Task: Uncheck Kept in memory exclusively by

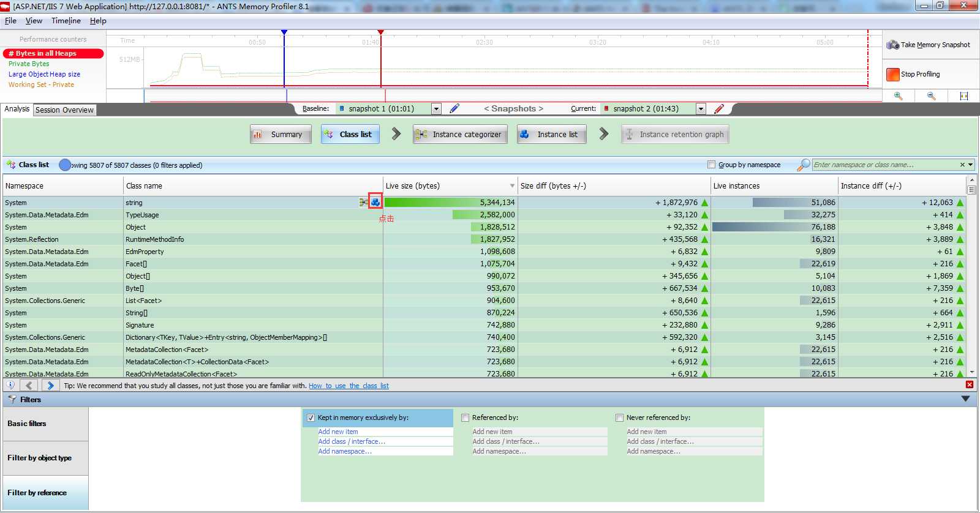Action: click(x=311, y=418)
